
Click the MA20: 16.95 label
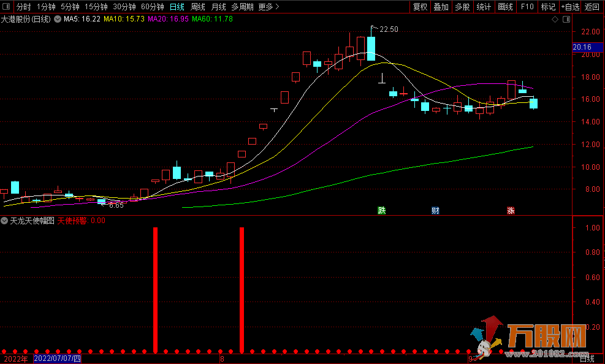168,19
